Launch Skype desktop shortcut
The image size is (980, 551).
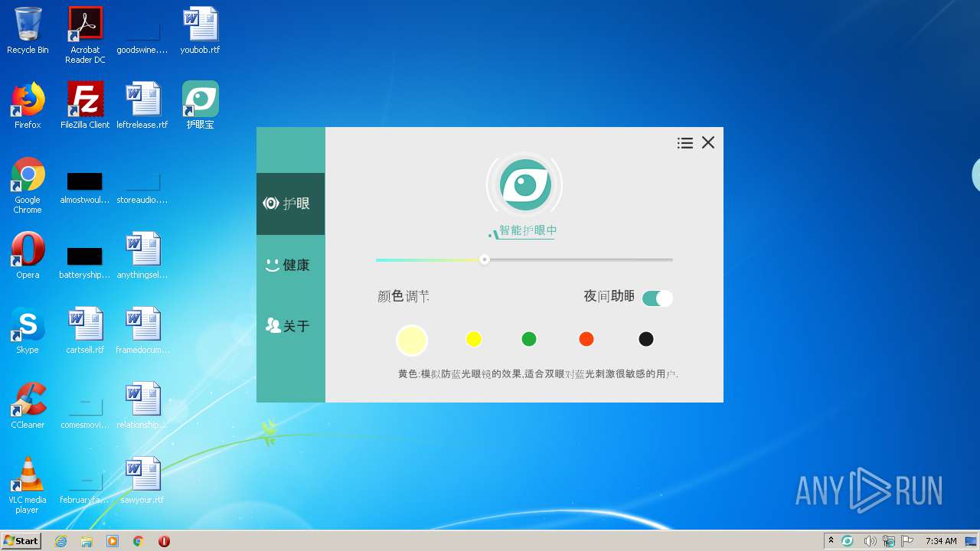[28, 331]
